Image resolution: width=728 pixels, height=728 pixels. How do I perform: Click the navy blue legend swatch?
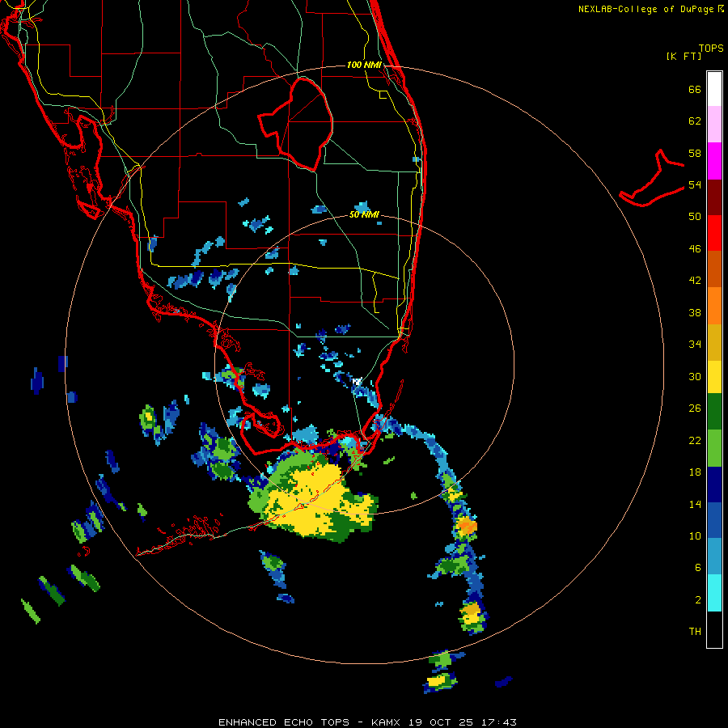[714, 485]
